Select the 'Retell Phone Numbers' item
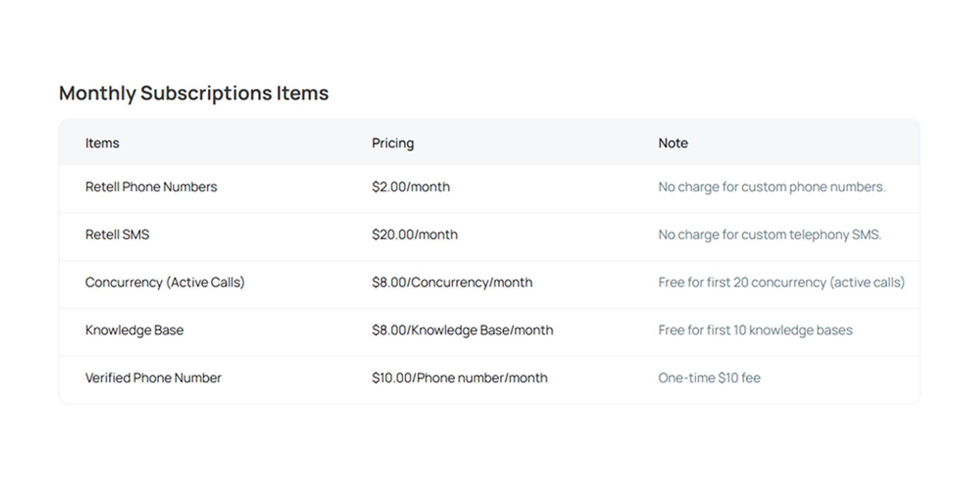980x490 pixels. pyautogui.click(x=151, y=187)
